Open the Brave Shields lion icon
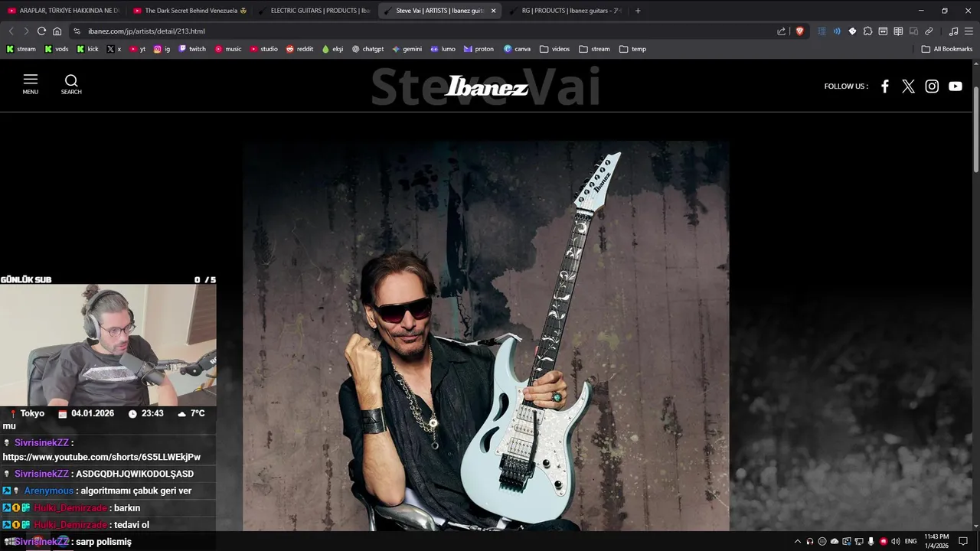 (x=799, y=31)
